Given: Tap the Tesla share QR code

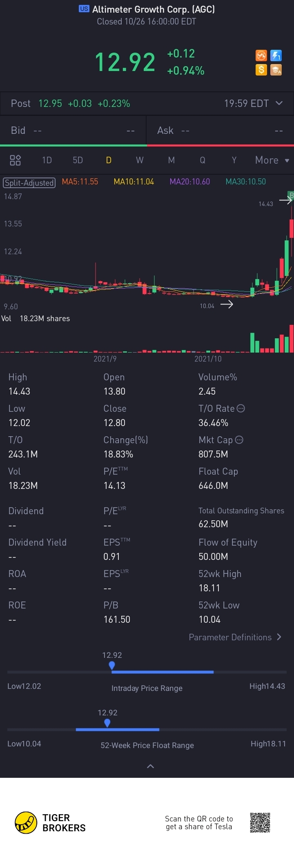Looking at the screenshot, I should tap(260, 823).
